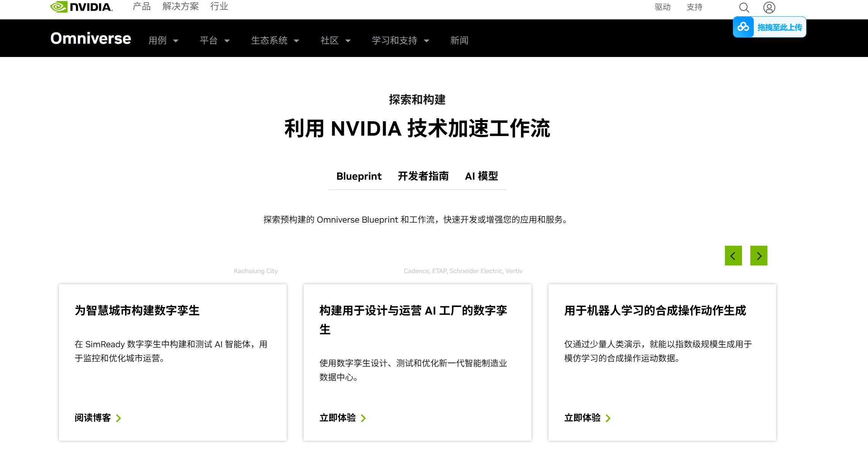Click the NVIDIA logo

click(81, 7)
